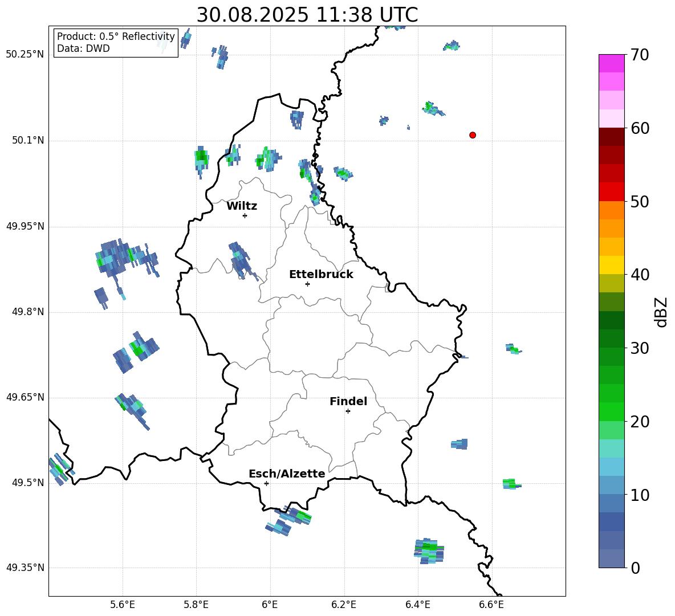Select the Wiltz city label
The image size is (675, 616).
point(242,206)
